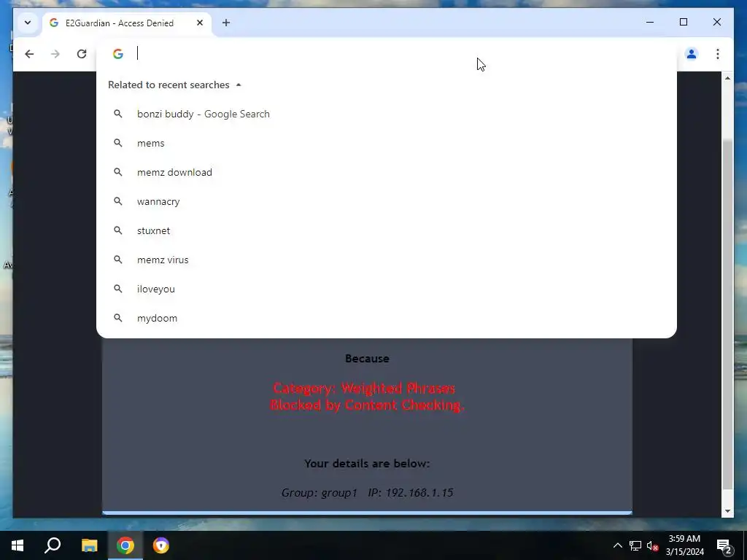Open the tab search dropdown arrow
Image resolution: width=747 pixels, height=560 pixels.
click(28, 23)
